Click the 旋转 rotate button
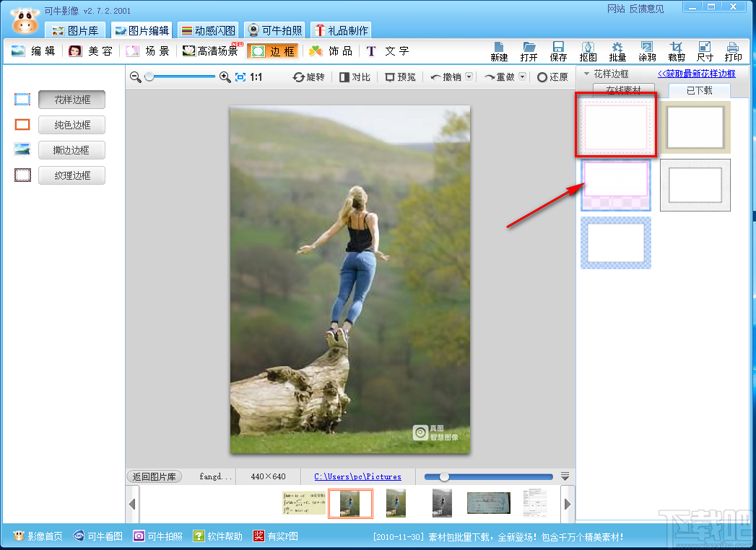 [308, 77]
